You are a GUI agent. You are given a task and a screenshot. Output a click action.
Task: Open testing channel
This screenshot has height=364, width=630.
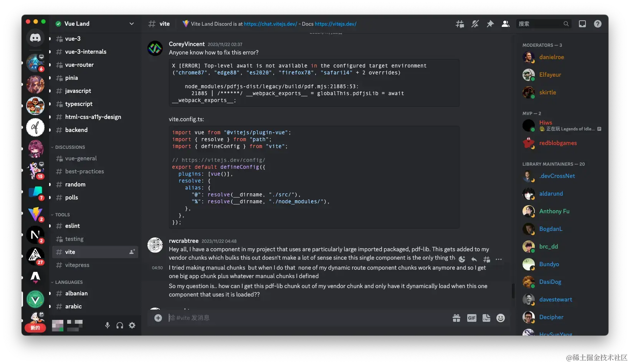click(x=95, y=239)
